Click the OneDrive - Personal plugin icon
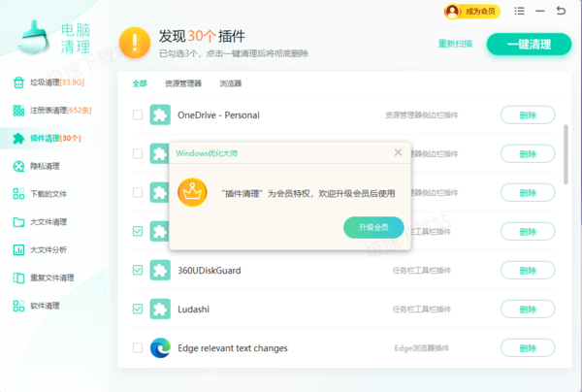The image size is (582, 392). [x=160, y=114]
